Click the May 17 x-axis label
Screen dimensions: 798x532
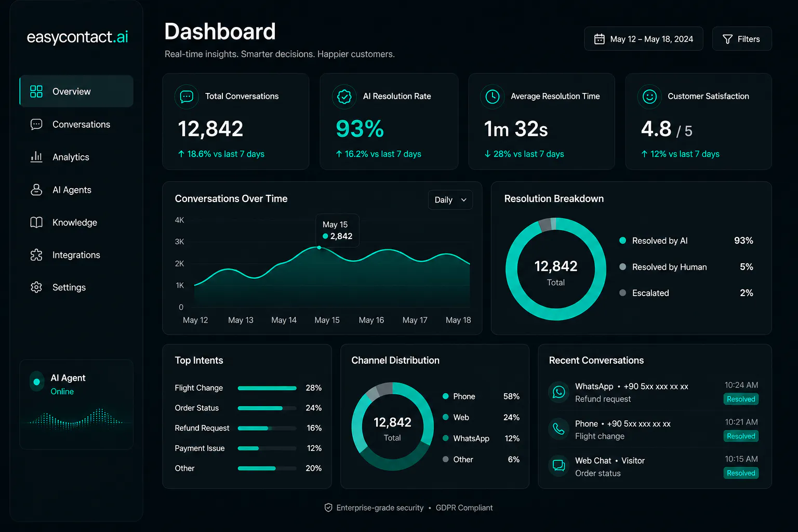pos(415,320)
